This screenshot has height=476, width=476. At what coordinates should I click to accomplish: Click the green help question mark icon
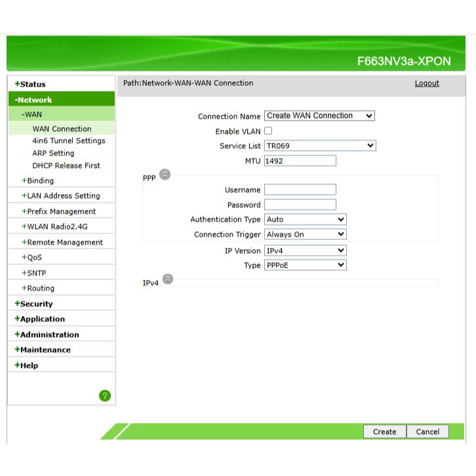(x=104, y=395)
